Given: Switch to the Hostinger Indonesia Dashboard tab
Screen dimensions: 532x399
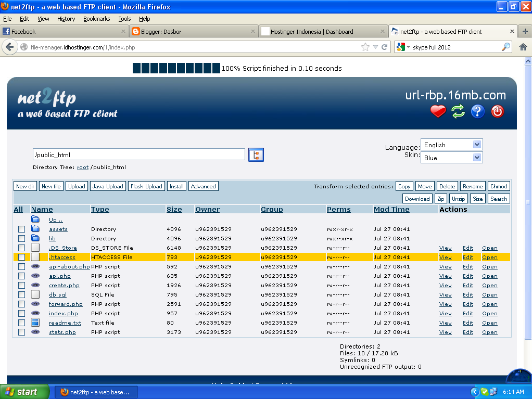Looking at the screenshot, I should [x=323, y=31].
